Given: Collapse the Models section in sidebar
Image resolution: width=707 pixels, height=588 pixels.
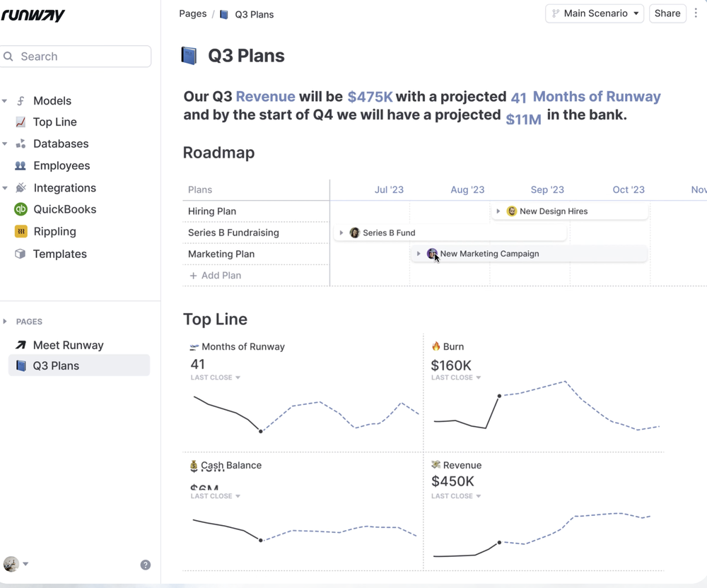Looking at the screenshot, I should pos(5,101).
